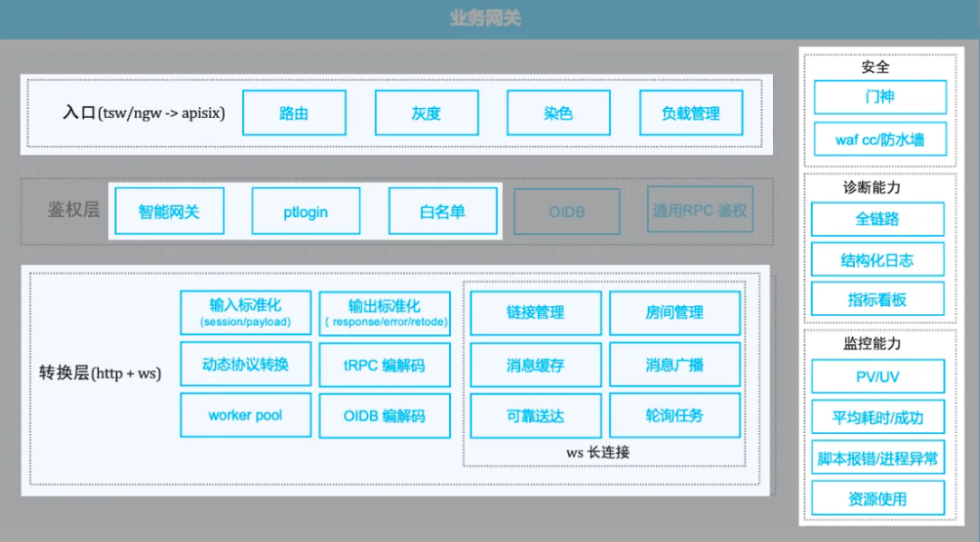The height and width of the screenshot is (542, 980).
Task: Select the 结构化日志 box
Action: coord(877,260)
